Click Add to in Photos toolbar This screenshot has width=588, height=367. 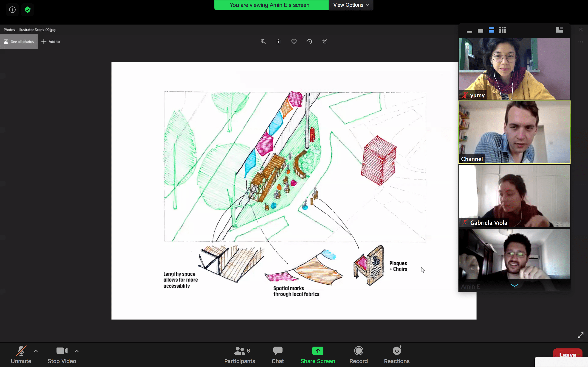(x=51, y=42)
